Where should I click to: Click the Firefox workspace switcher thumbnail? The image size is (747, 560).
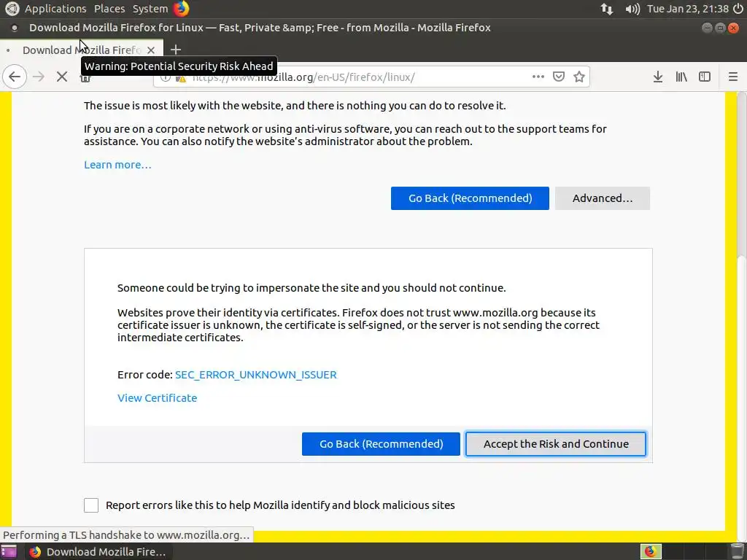click(651, 551)
